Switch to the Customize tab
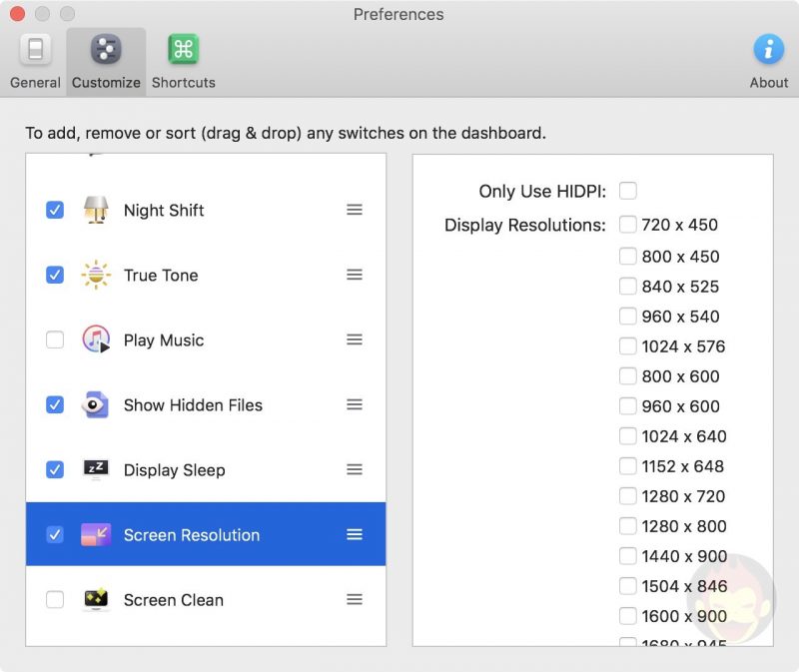The image size is (799, 672). click(x=105, y=60)
